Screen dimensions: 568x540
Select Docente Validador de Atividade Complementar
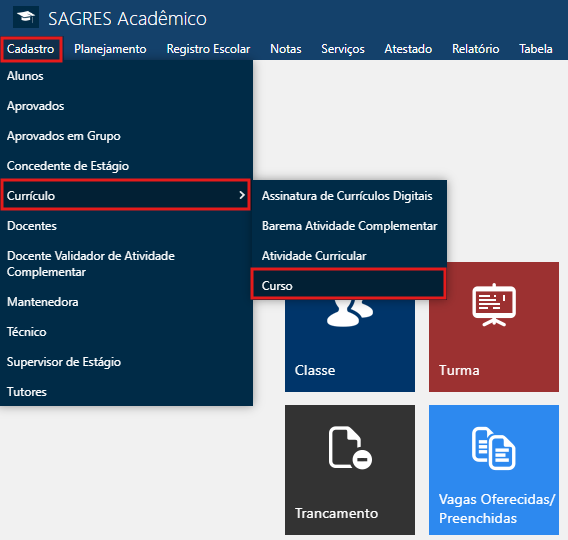[126, 264]
